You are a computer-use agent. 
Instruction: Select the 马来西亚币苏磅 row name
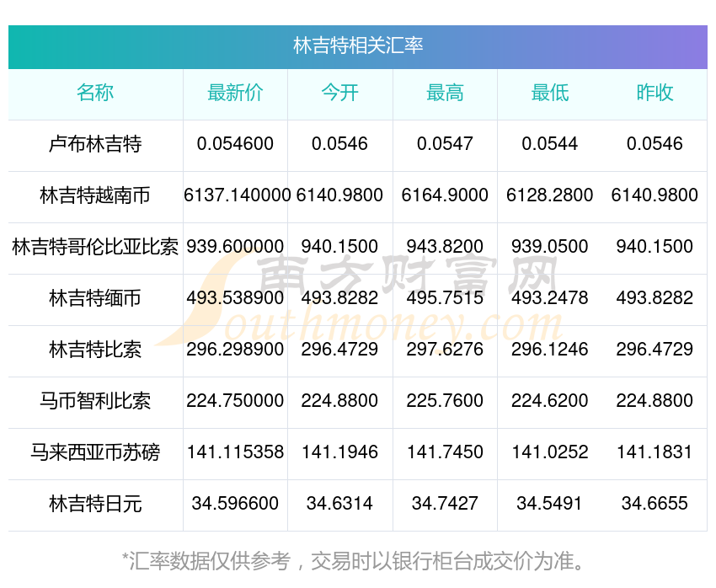point(95,452)
